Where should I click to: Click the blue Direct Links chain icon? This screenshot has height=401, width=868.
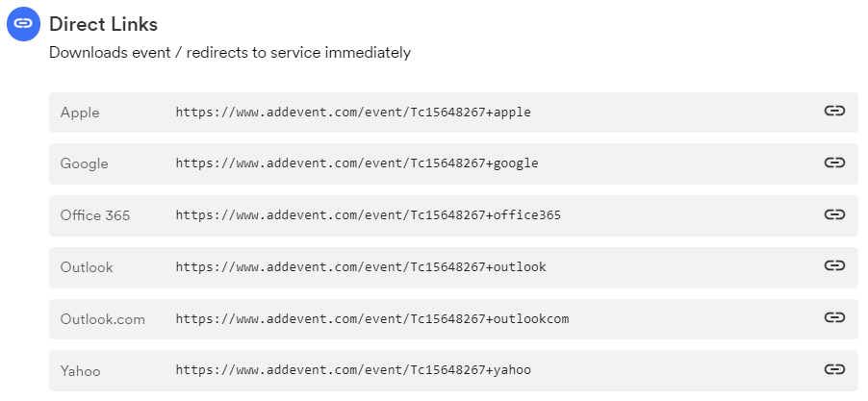(x=23, y=24)
